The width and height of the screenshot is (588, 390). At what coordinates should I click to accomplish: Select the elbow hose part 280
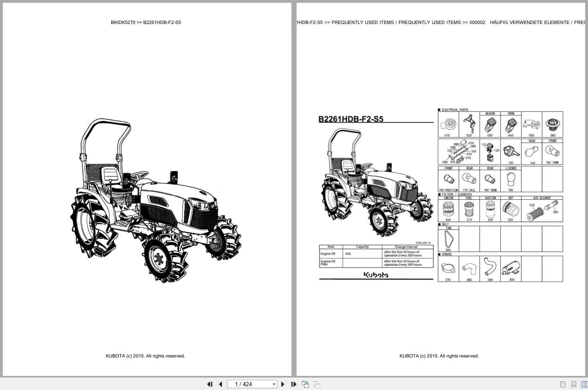tap(469, 269)
